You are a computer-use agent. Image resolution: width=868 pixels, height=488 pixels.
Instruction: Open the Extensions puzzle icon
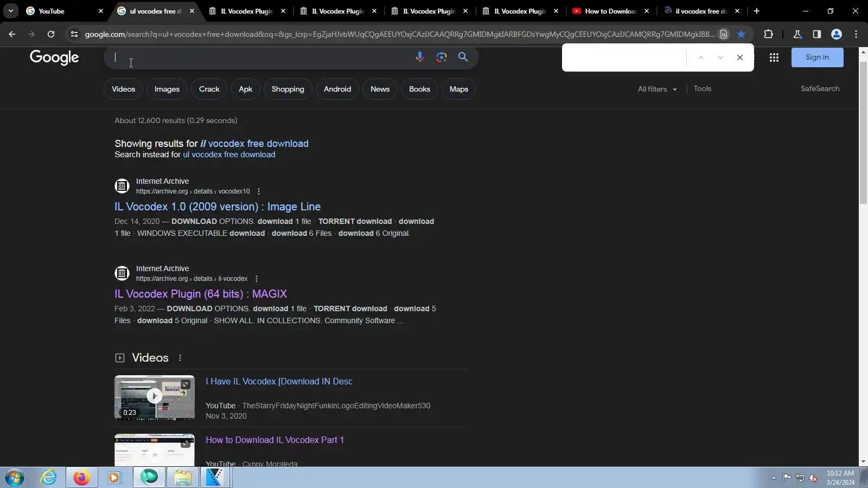point(768,34)
